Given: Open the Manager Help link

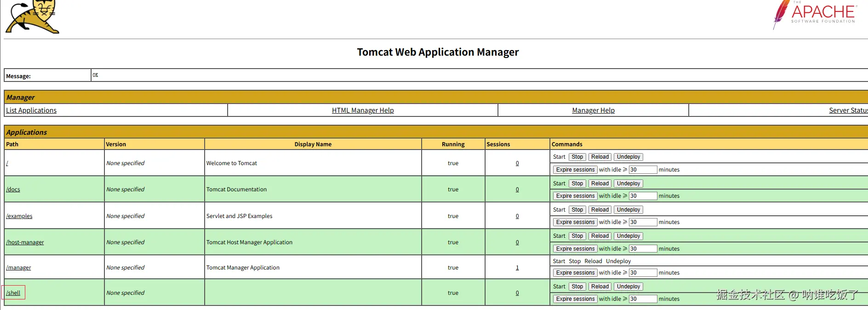Looking at the screenshot, I should (593, 110).
